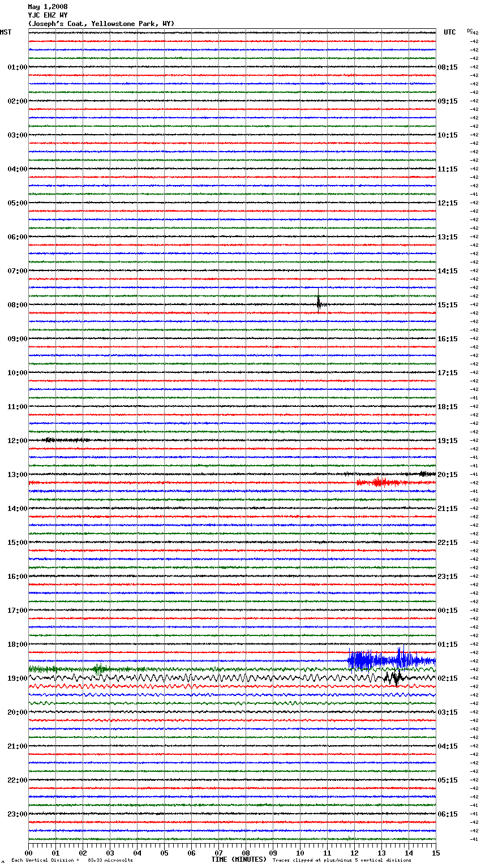The width and height of the screenshot is (481, 868).
Task: Click minute "00" on the bottom axis
Action: click(28, 853)
